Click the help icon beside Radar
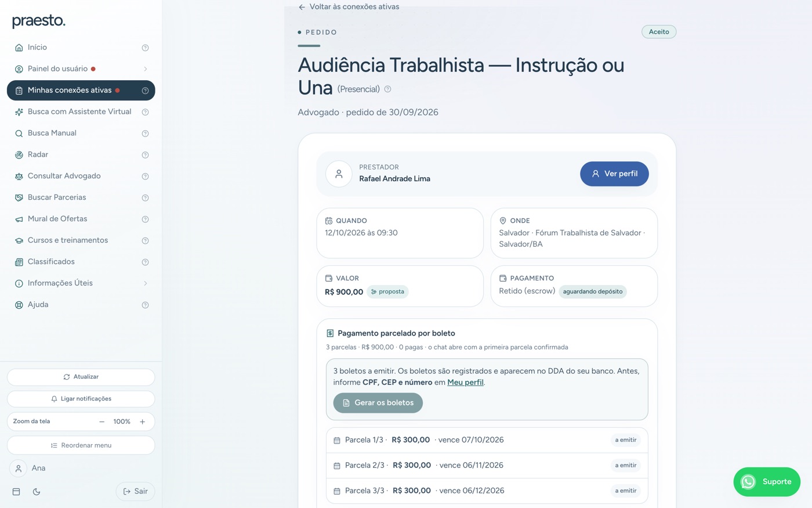Image resolution: width=812 pixels, height=508 pixels. click(x=145, y=155)
